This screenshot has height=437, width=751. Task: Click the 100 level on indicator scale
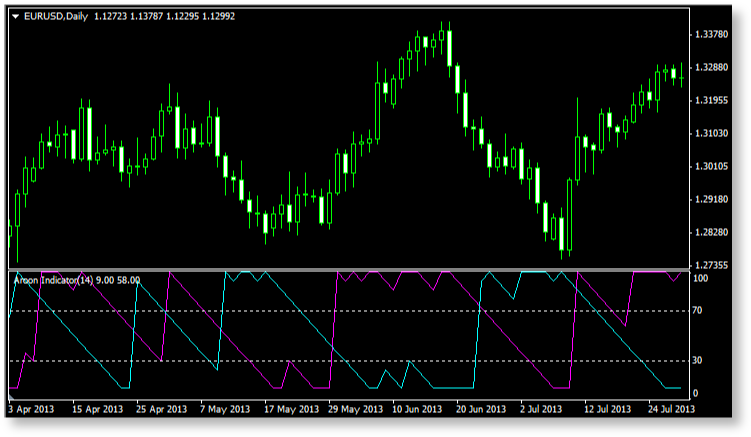coord(701,277)
